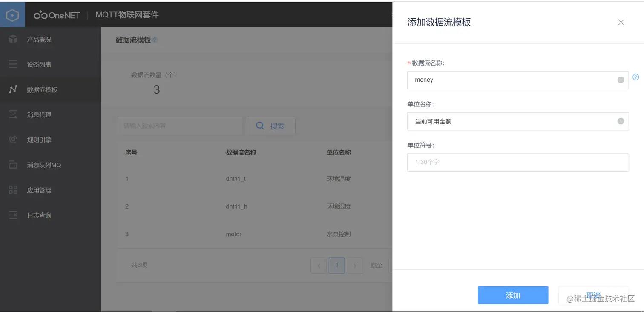644x312 pixels.
Task: Click the 数据流名称 column header
Action: (x=241, y=152)
